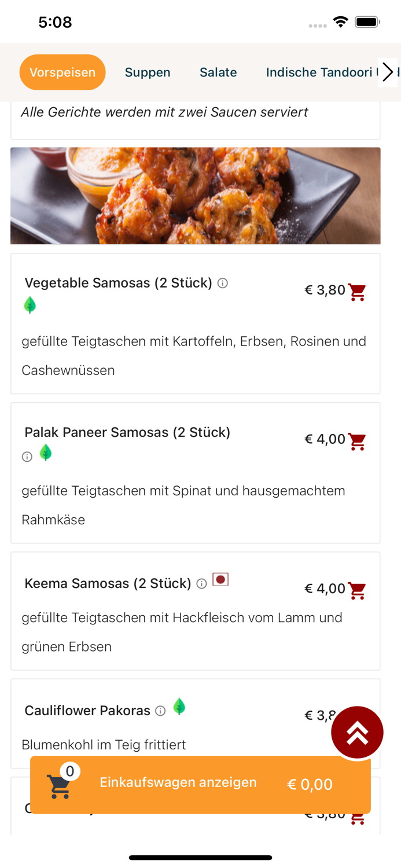The width and height of the screenshot is (401, 868).
Task: Tap the appetizer photo banner
Action: (195, 196)
